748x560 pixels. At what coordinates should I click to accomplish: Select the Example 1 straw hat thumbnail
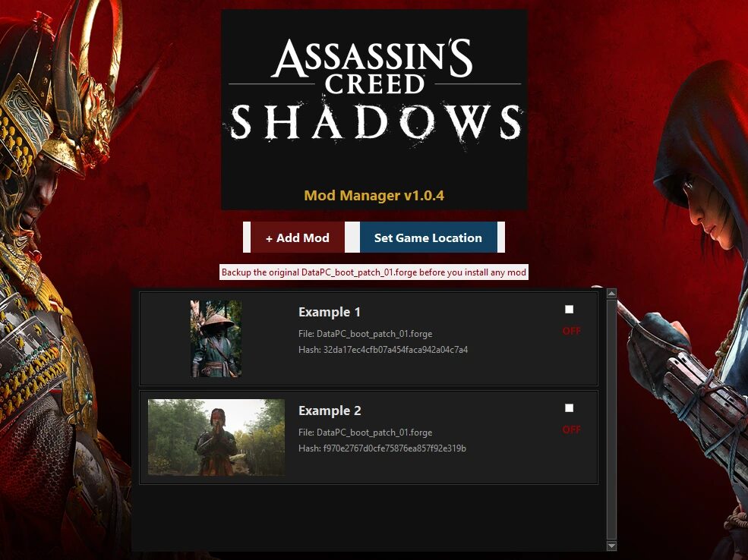(x=216, y=338)
